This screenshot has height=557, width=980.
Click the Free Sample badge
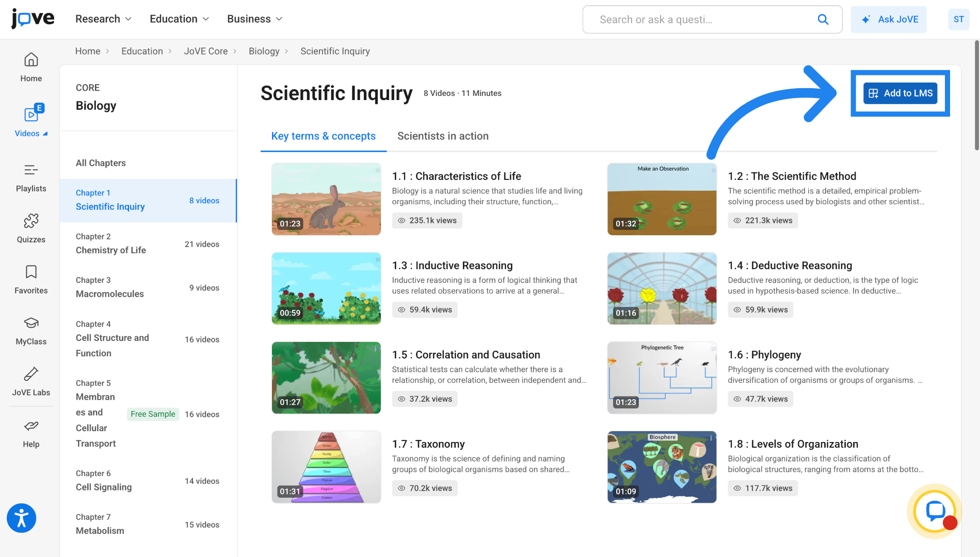(153, 414)
